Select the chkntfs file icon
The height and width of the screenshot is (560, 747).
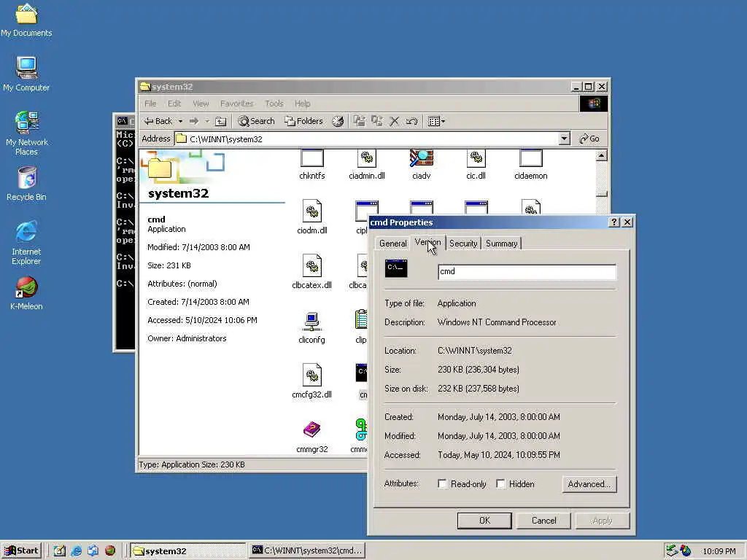(312, 165)
